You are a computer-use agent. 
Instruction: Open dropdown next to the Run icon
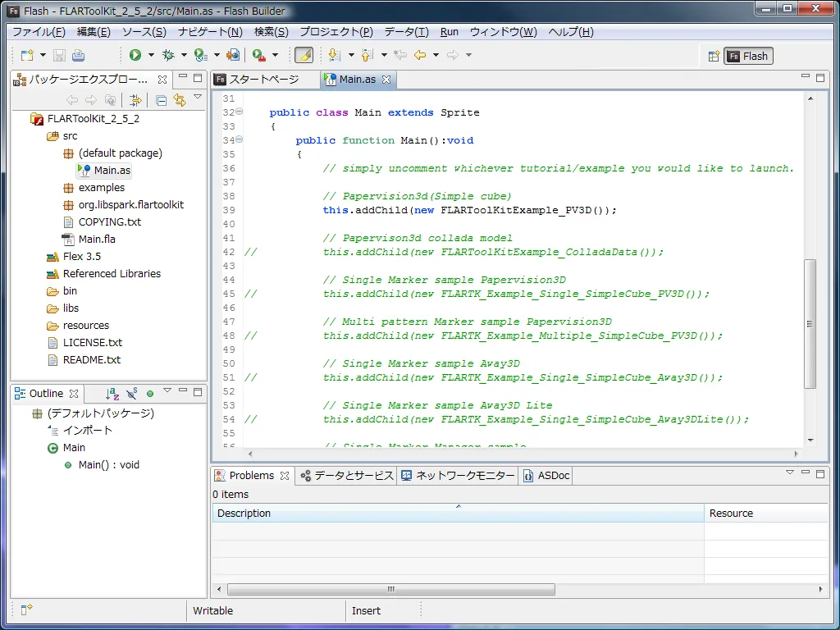pos(151,55)
